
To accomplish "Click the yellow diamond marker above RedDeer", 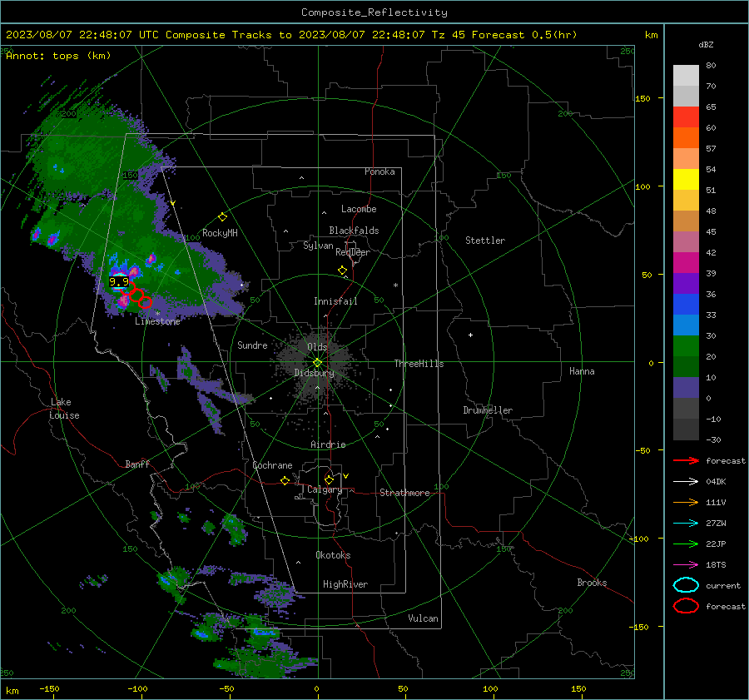I will [342, 271].
